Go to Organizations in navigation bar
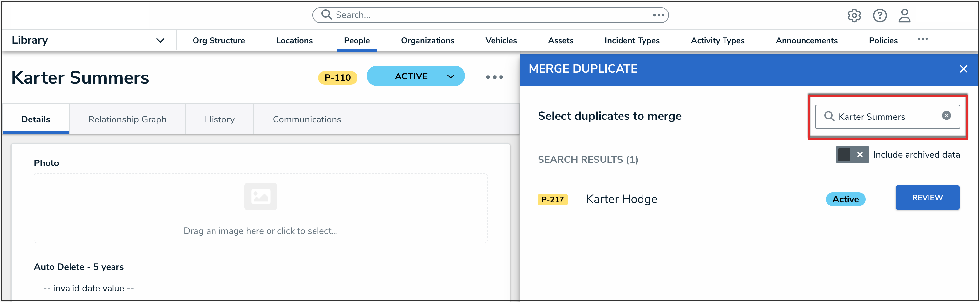This screenshot has width=980, height=302. (x=427, y=41)
